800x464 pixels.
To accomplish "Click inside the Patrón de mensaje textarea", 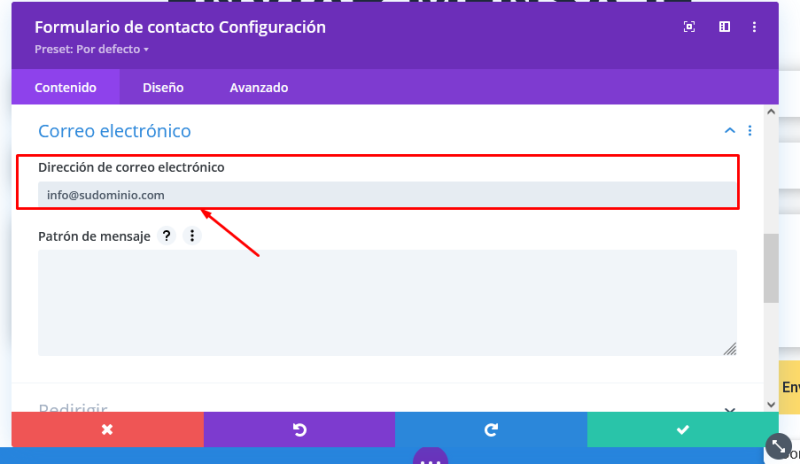I will pos(386,302).
